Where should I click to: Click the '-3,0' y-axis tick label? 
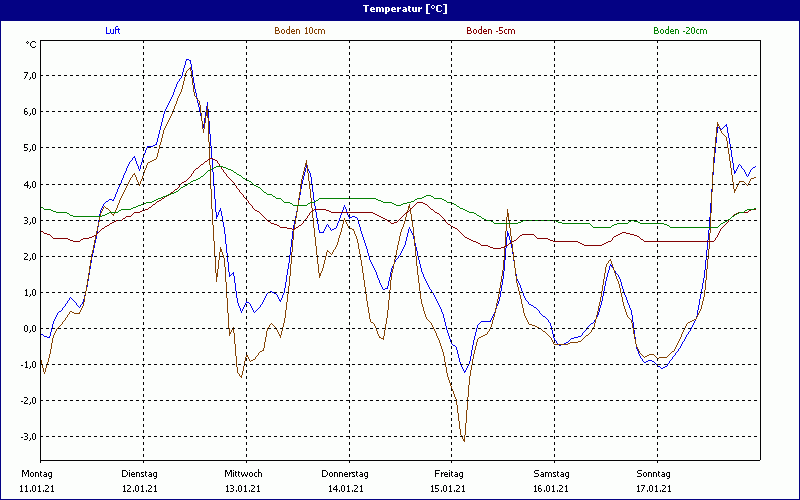point(28,437)
